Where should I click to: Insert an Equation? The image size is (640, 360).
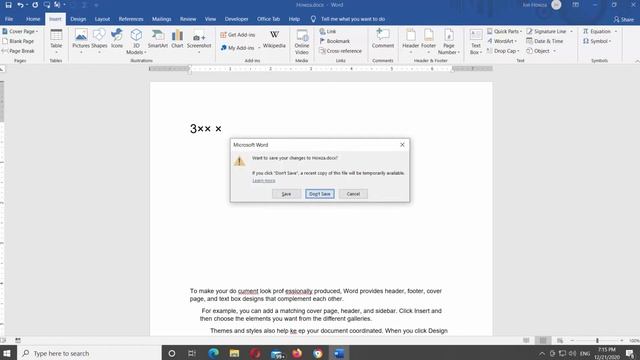(600, 31)
